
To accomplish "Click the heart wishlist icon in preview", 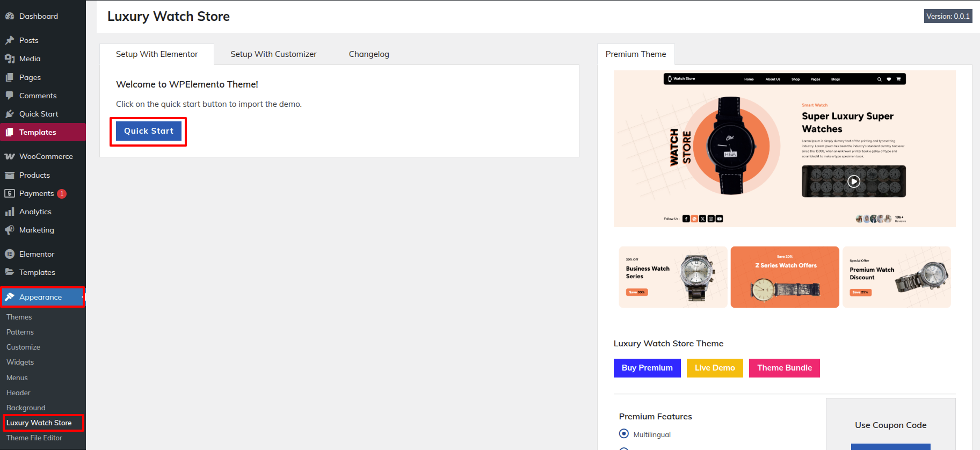I will coord(889,79).
